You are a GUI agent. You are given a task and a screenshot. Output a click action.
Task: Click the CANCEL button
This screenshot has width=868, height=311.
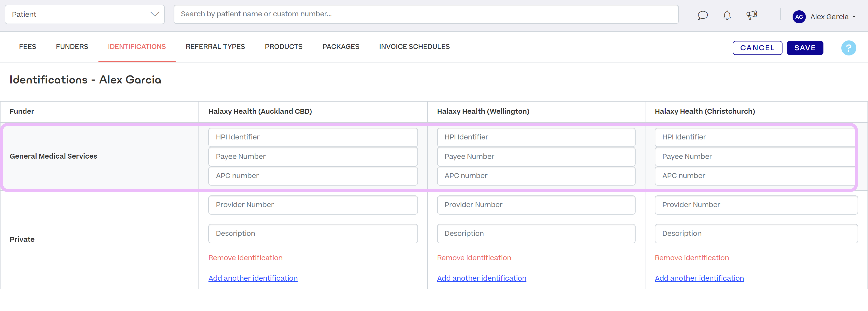[757, 48]
